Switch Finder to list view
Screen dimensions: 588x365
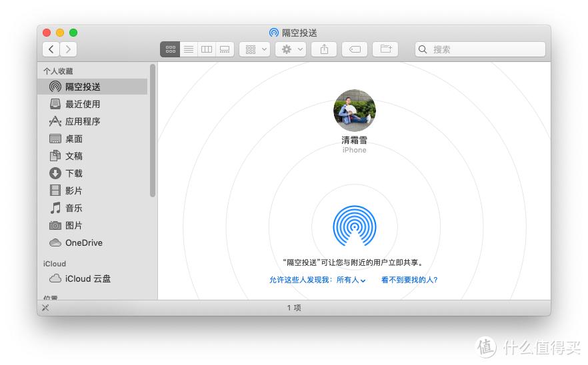point(189,49)
